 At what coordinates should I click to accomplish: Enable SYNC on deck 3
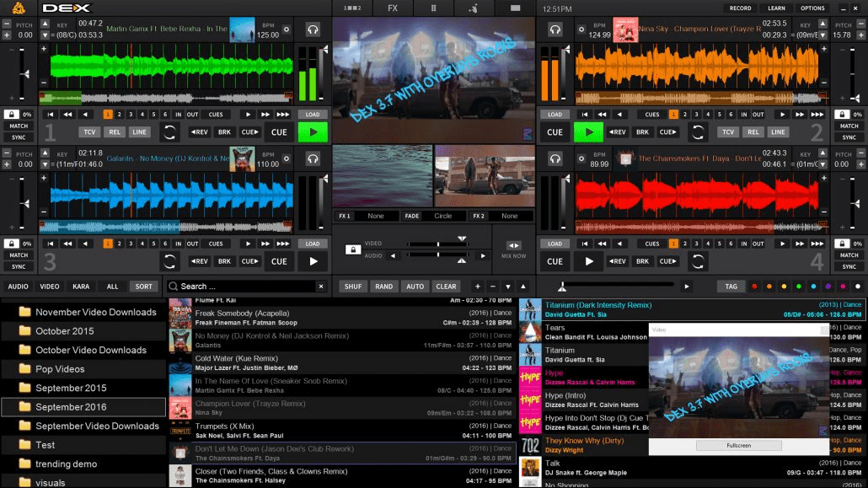click(19, 266)
